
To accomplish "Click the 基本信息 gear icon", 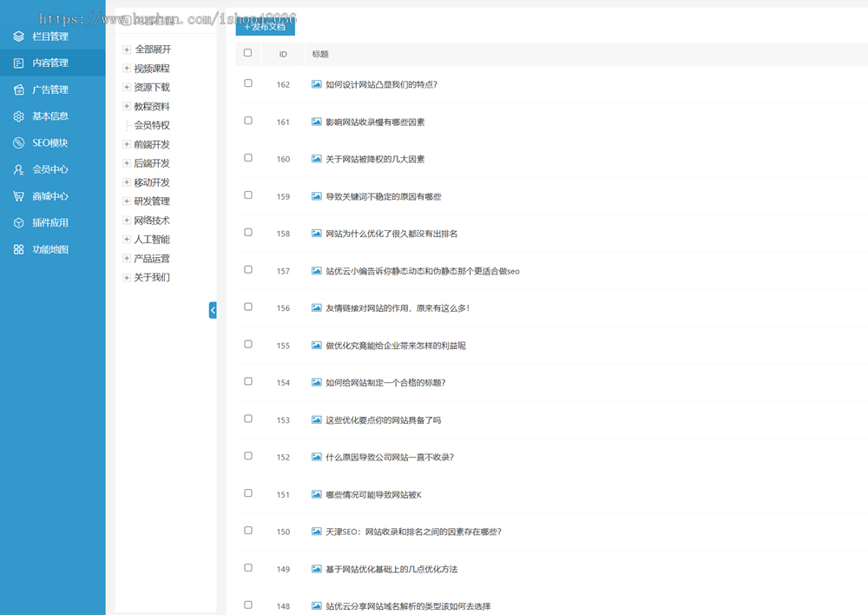I will click(19, 116).
